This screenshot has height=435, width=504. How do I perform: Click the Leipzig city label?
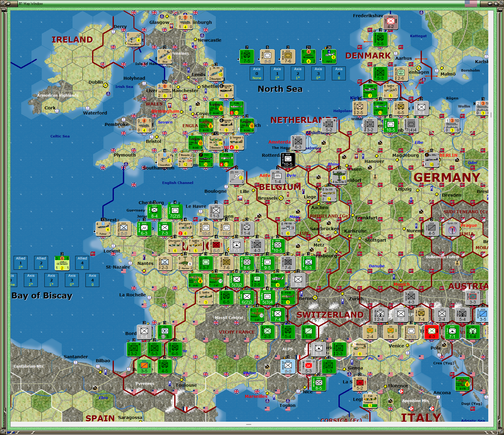click(x=403, y=189)
